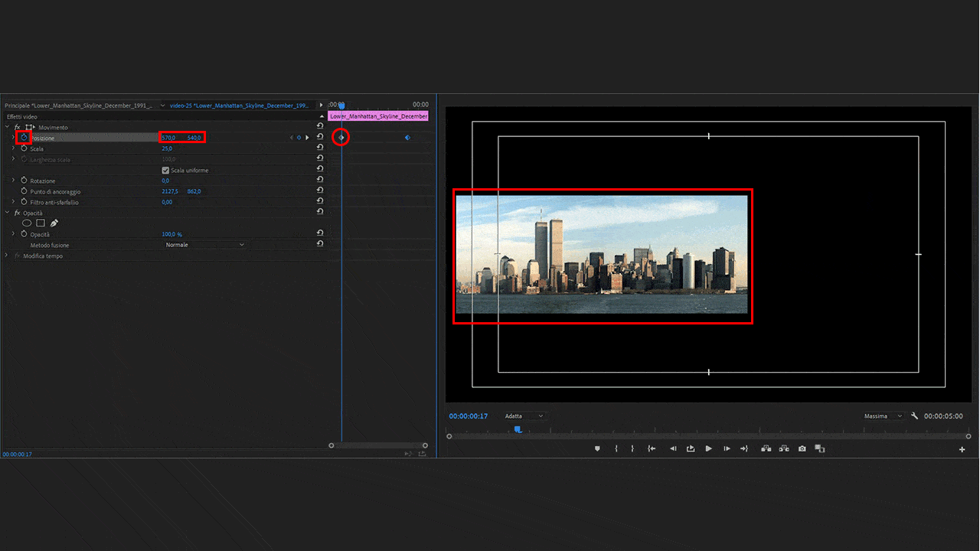Screen dimensions: 980x551
Task: Select the ellipse mask tool under Opacità
Action: pyautogui.click(x=27, y=223)
